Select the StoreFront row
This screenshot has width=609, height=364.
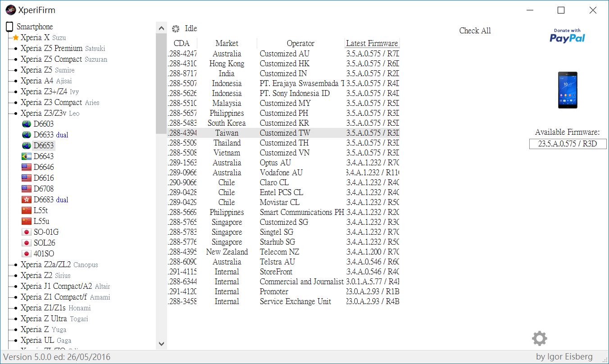pyautogui.click(x=283, y=272)
